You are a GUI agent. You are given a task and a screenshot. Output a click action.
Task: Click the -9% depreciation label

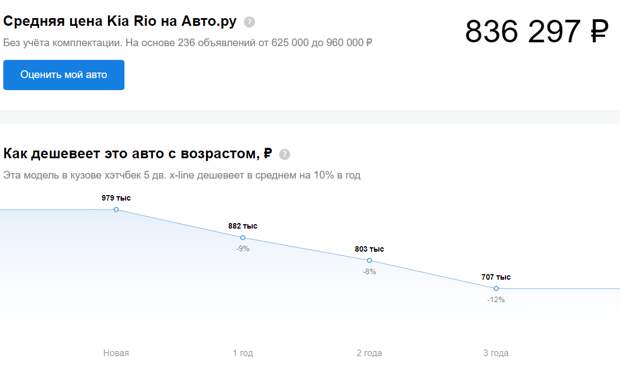(243, 249)
